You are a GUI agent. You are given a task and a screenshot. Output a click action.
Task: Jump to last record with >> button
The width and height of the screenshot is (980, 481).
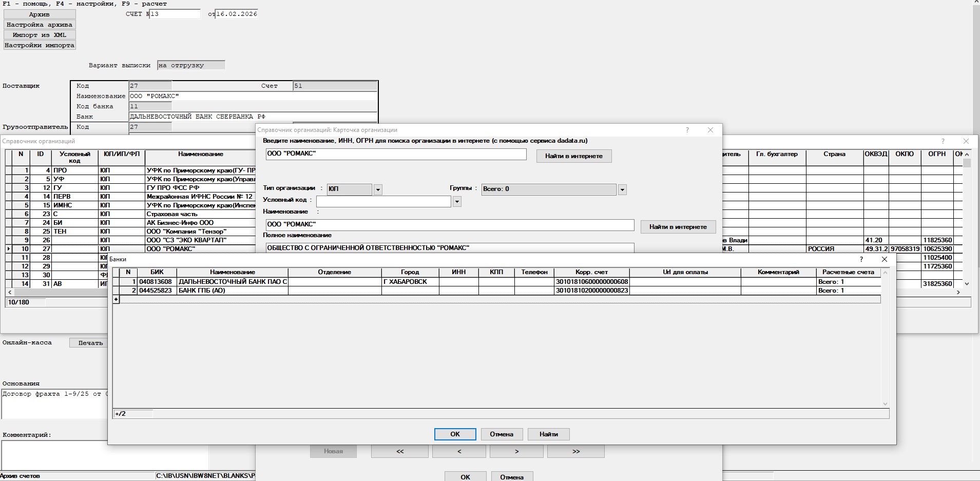tap(575, 451)
